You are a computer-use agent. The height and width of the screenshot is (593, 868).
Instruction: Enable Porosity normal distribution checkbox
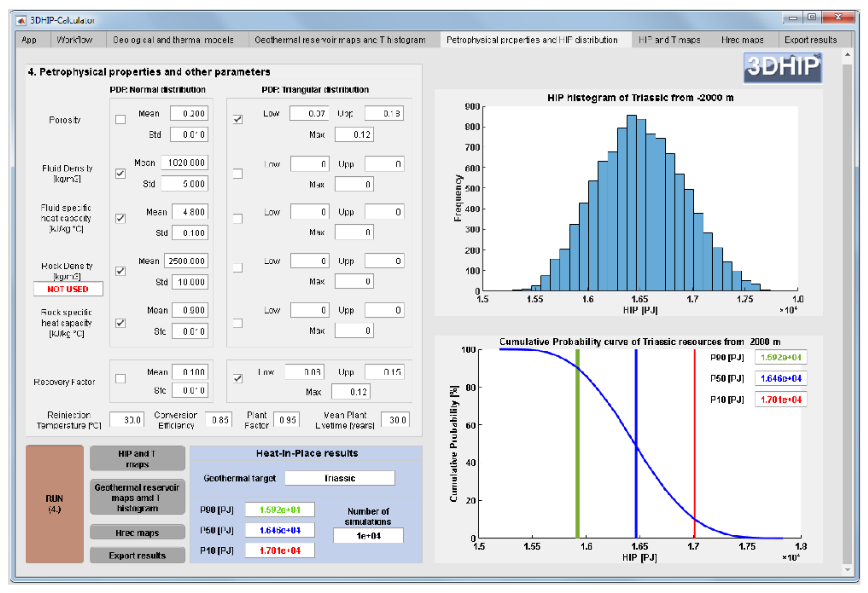[120, 119]
